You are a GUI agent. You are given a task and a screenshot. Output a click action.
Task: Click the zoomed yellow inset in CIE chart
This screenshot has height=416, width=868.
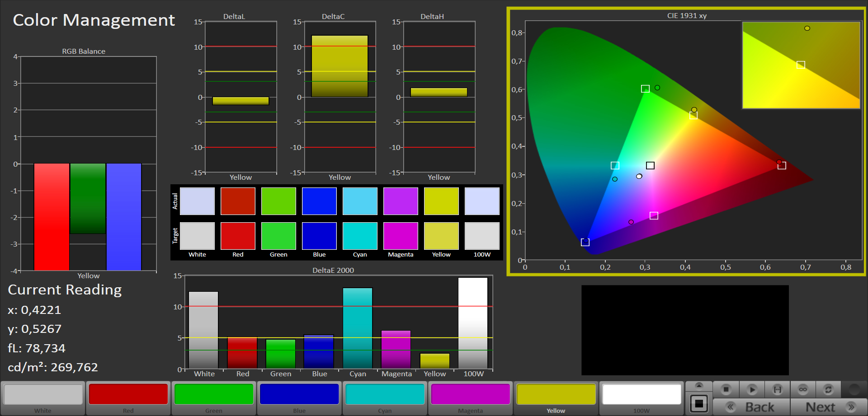pos(801,65)
